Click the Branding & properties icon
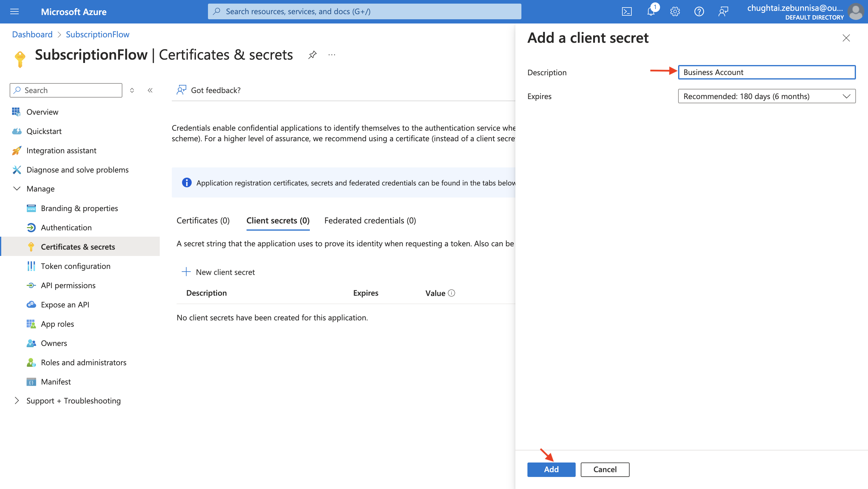This screenshot has width=868, height=489. [x=31, y=208]
